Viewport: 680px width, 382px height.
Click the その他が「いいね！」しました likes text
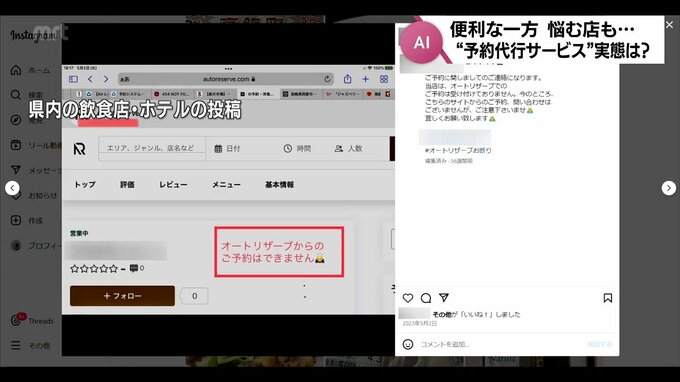click(x=476, y=314)
